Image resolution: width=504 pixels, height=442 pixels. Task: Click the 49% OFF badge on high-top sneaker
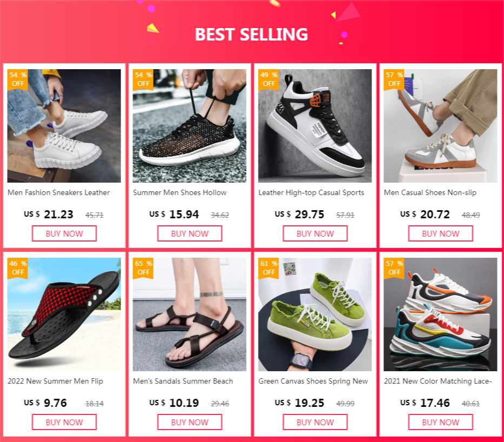(269, 79)
